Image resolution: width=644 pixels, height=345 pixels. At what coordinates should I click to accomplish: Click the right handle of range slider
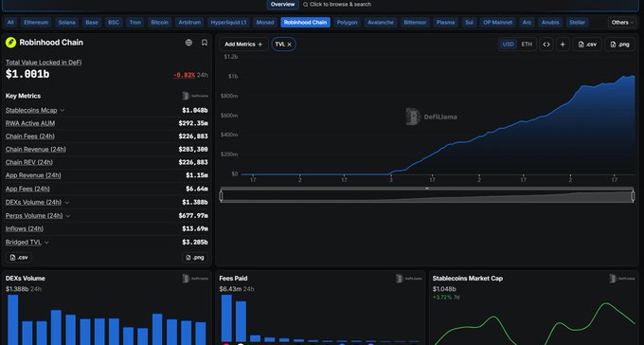tap(633, 196)
